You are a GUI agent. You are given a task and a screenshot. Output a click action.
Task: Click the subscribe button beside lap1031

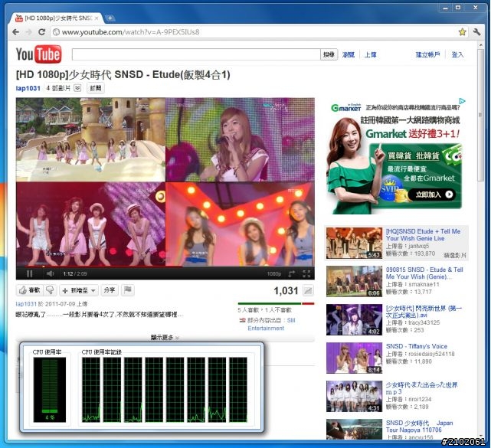(96, 88)
